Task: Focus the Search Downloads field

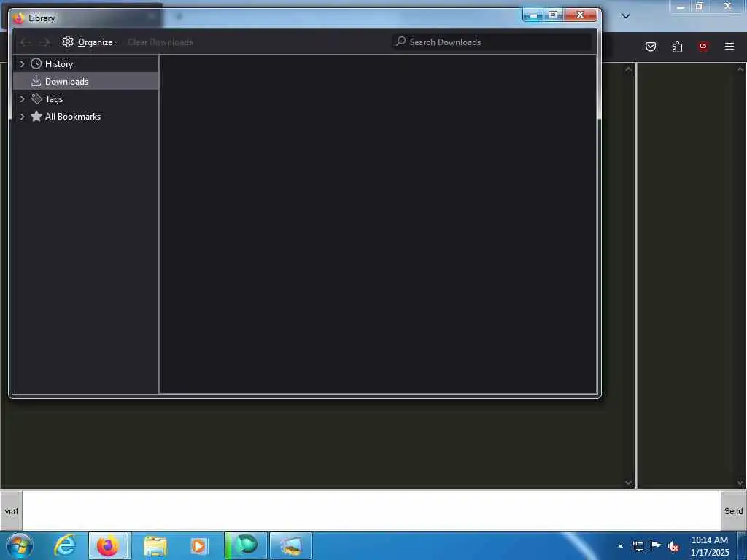Action: pos(492,42)
